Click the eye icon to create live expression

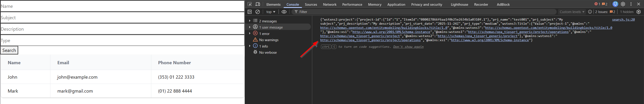pos(284,12)
